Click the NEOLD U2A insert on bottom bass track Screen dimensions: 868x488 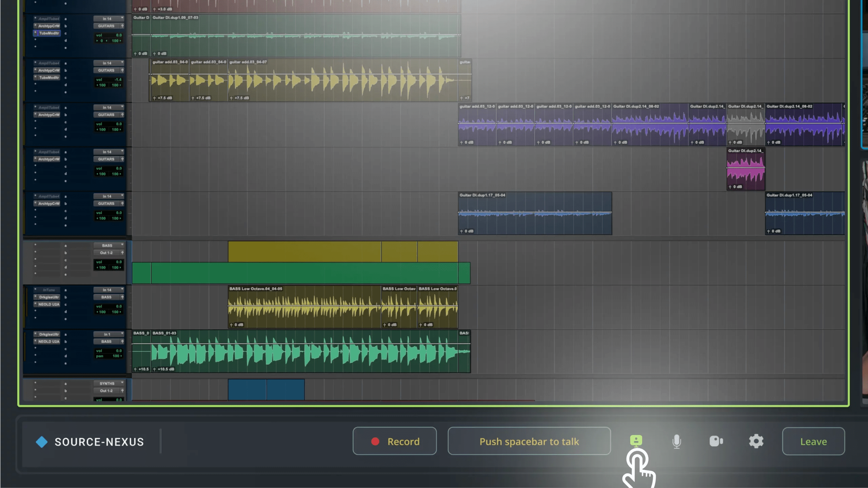click(48, 342)
